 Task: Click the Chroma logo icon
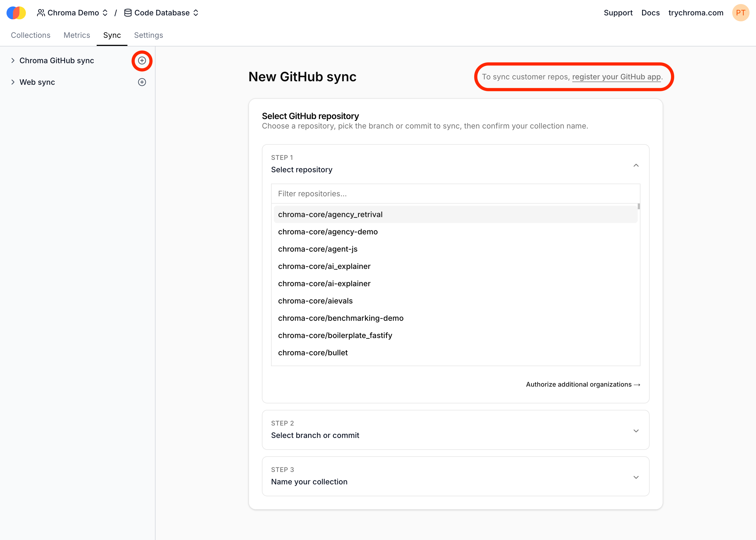click(x=16, y=13)
